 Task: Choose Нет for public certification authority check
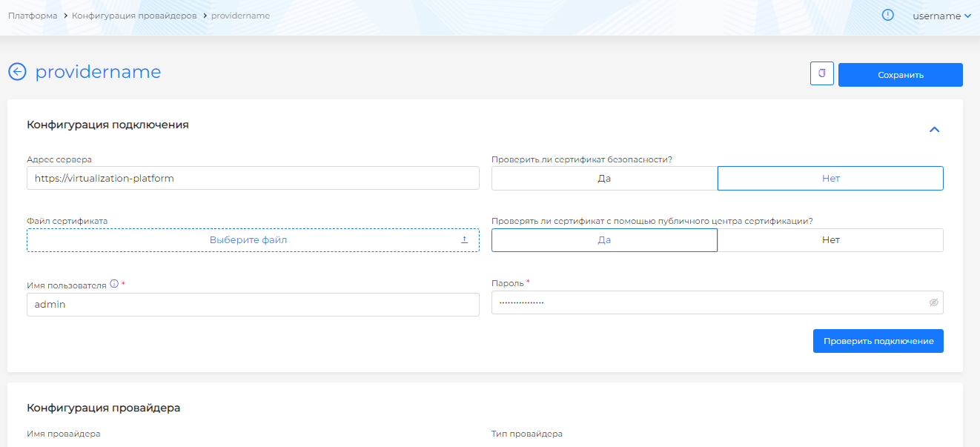(830, 240)
